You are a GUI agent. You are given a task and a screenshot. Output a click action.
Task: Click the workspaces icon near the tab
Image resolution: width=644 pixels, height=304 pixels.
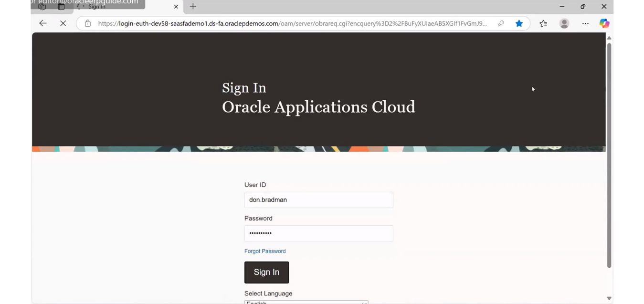tap(60, 6)
